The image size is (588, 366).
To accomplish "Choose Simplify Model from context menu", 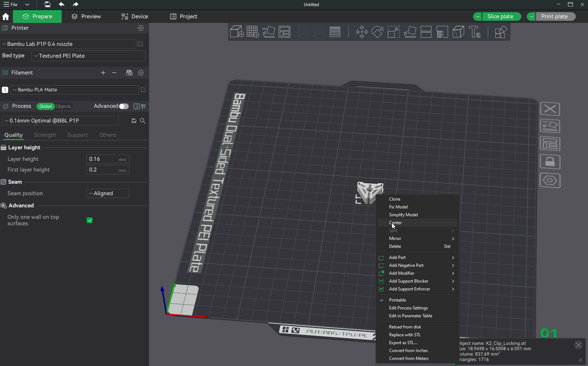I will [403, 215].
